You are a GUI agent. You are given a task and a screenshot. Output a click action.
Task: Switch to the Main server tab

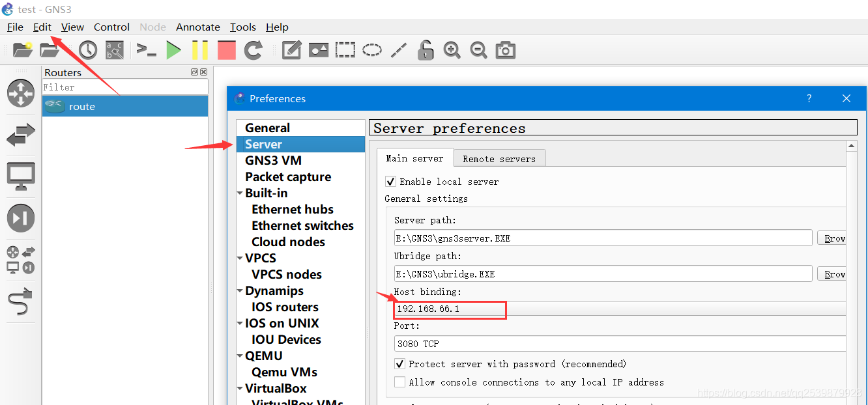coord(414,158)
